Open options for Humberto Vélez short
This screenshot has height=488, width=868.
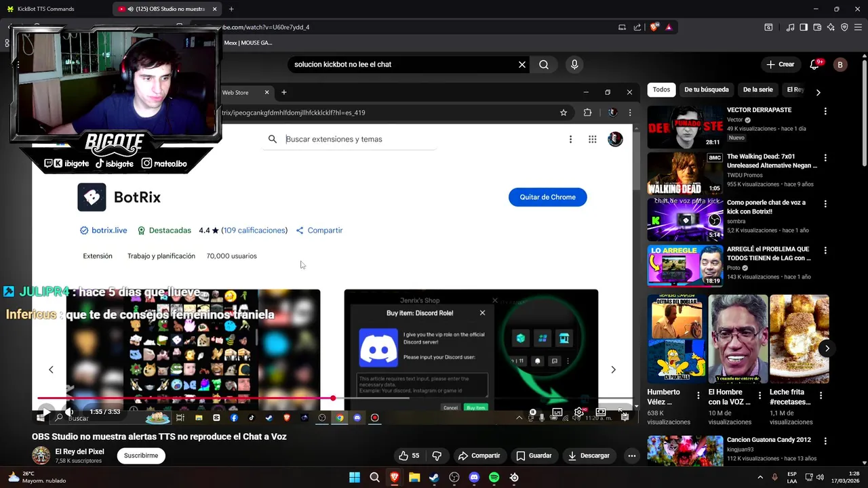[x=698, y=395]
